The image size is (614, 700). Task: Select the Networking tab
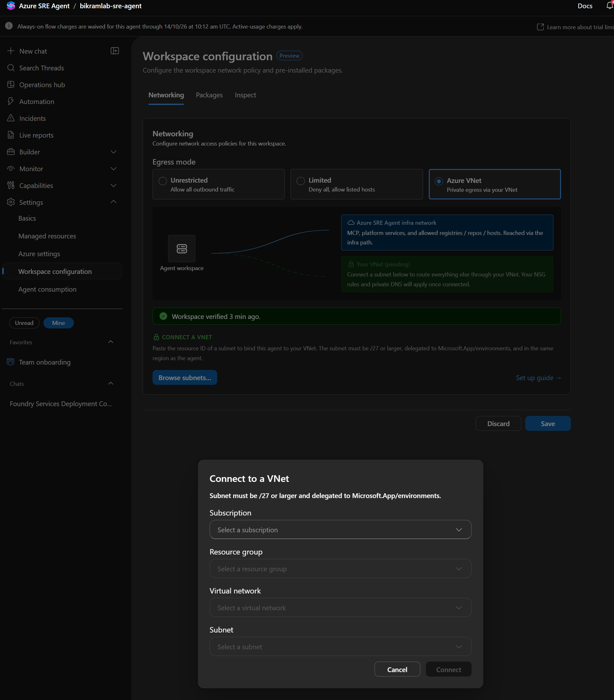coord(166,95)
